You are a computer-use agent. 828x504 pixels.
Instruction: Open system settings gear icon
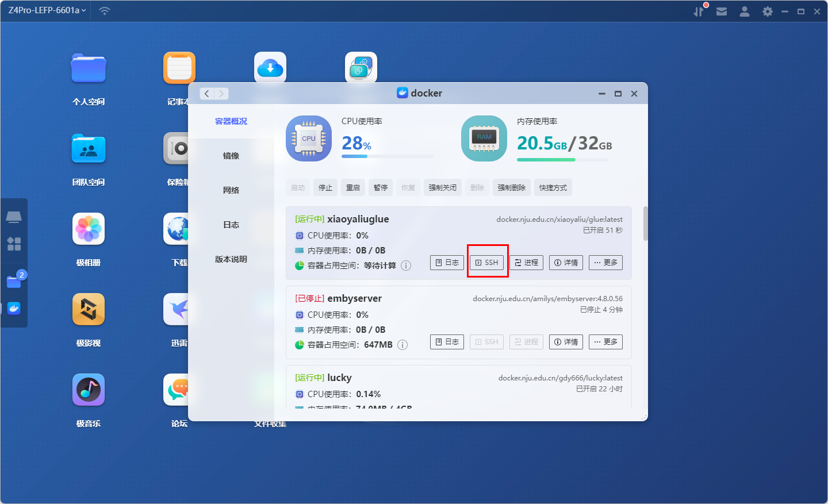[767, 11]
